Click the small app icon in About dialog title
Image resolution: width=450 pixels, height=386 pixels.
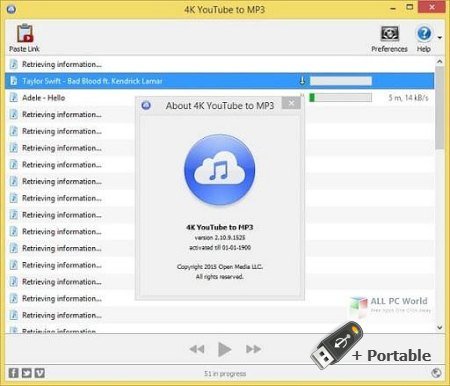coord(146,106)
